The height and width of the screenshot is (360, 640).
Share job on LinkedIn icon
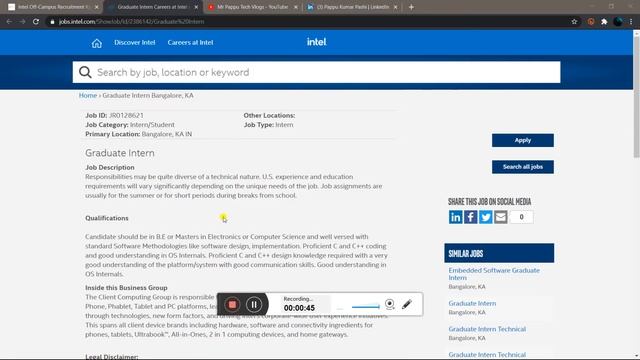456,217
